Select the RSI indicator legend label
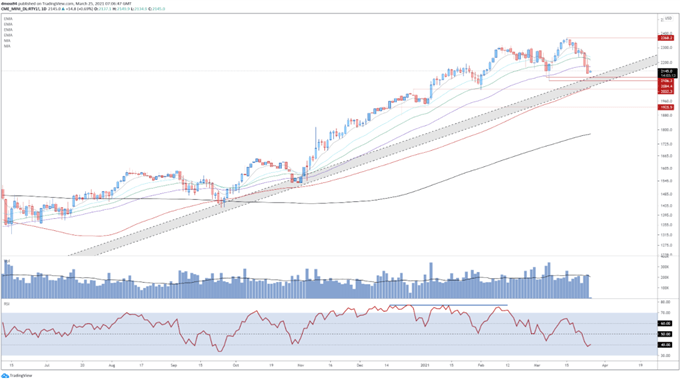The image size is (680, 380). pyautogui.click(x=7, y=304)
